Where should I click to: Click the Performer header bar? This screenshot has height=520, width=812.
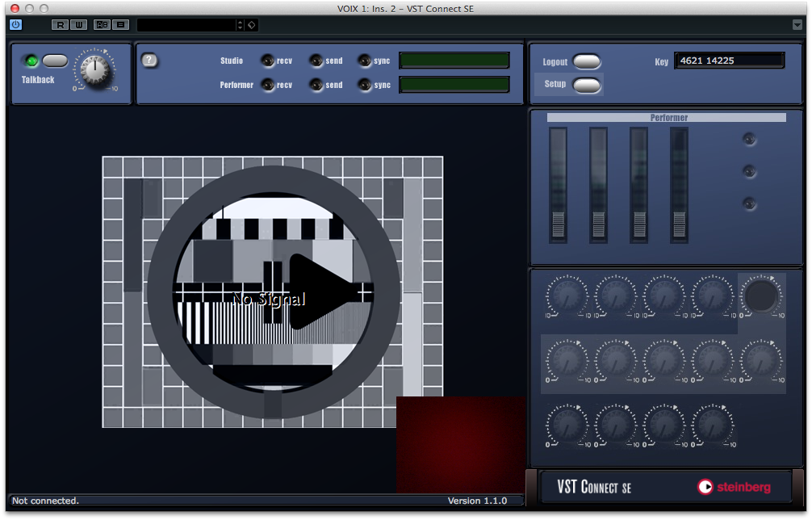(667, 118)
